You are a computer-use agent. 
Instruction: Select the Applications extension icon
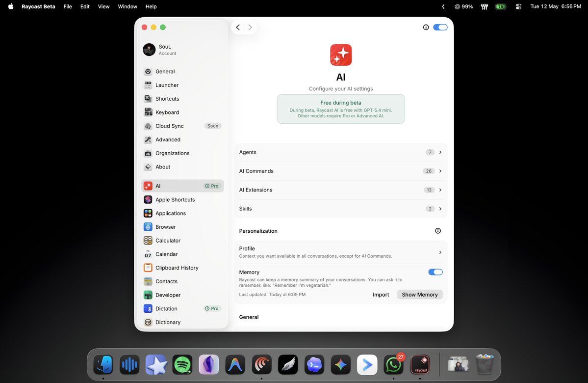[x=148, y=213]
